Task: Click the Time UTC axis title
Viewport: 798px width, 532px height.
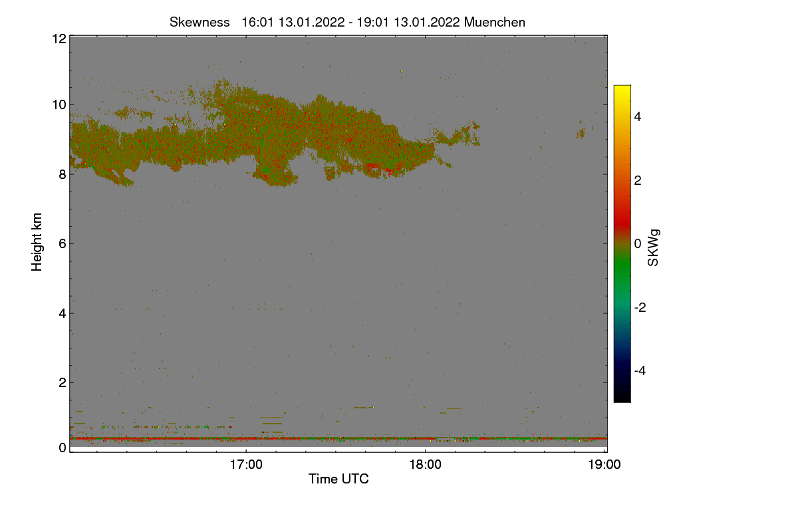Action: pos(338,479)
